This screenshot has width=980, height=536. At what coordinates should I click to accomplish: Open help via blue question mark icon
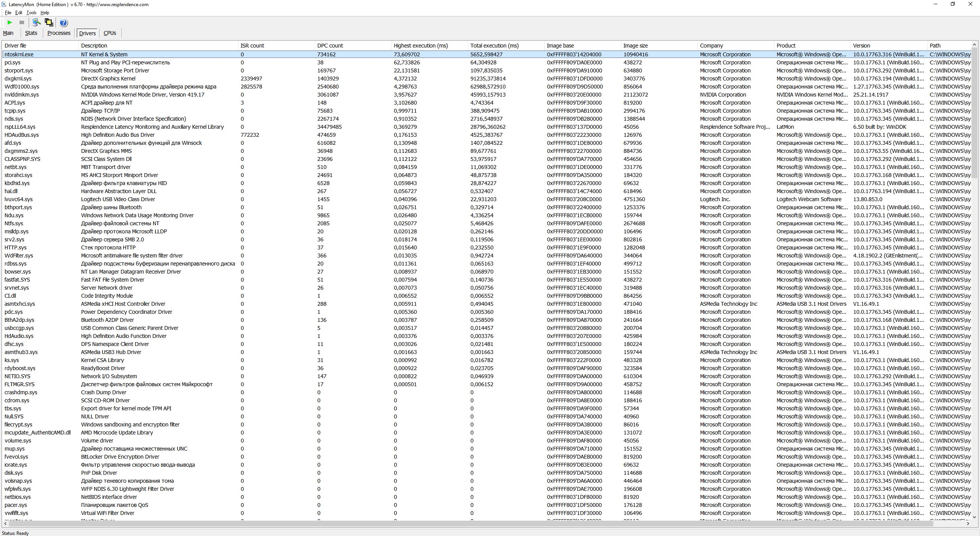pos(64,23)
